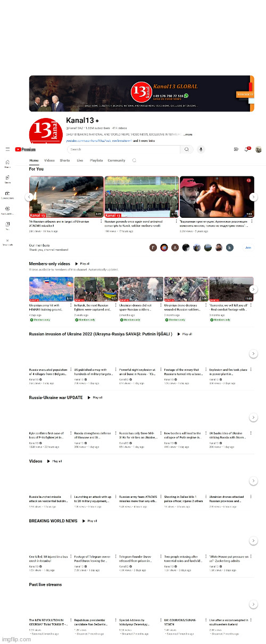Open 'UK backs idea of Ukraine' video title

[x=229, y=436]
